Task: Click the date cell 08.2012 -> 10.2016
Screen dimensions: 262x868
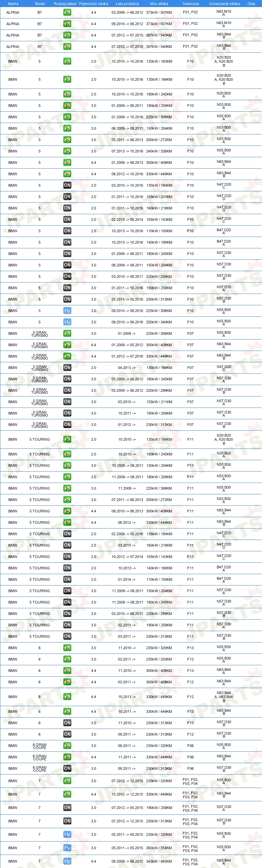Action: (127, 174)
